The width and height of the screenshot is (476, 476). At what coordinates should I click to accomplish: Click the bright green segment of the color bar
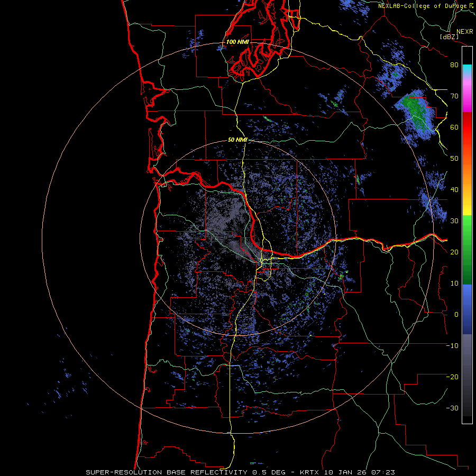[467, 227]
